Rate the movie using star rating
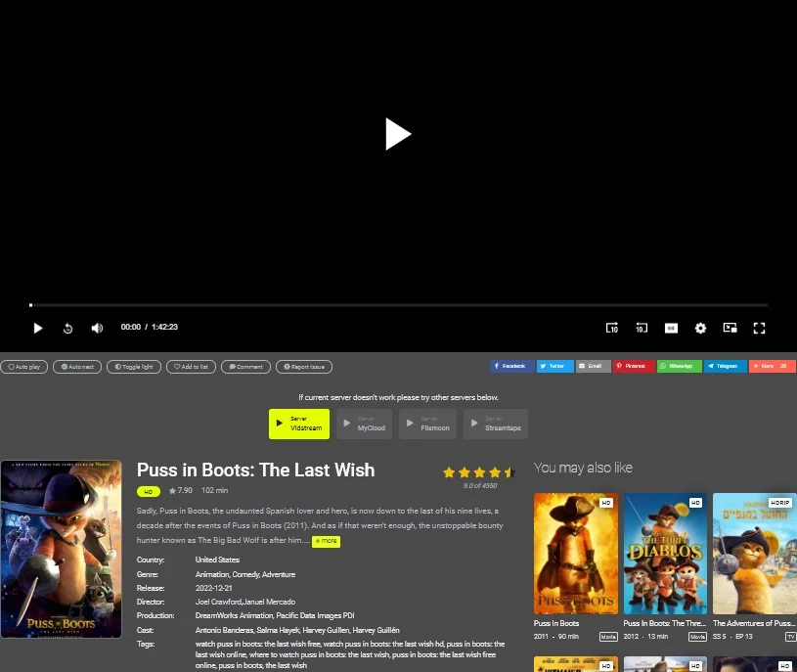Viewport: 797px width, 672px height. (x=479, y=472)
